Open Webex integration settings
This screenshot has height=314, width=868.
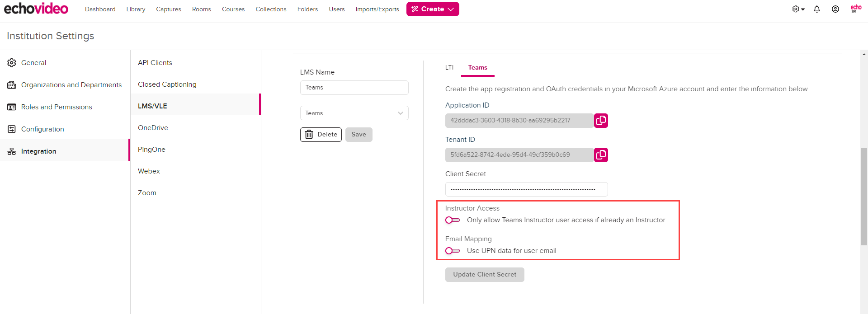click(x=196, y=171)
